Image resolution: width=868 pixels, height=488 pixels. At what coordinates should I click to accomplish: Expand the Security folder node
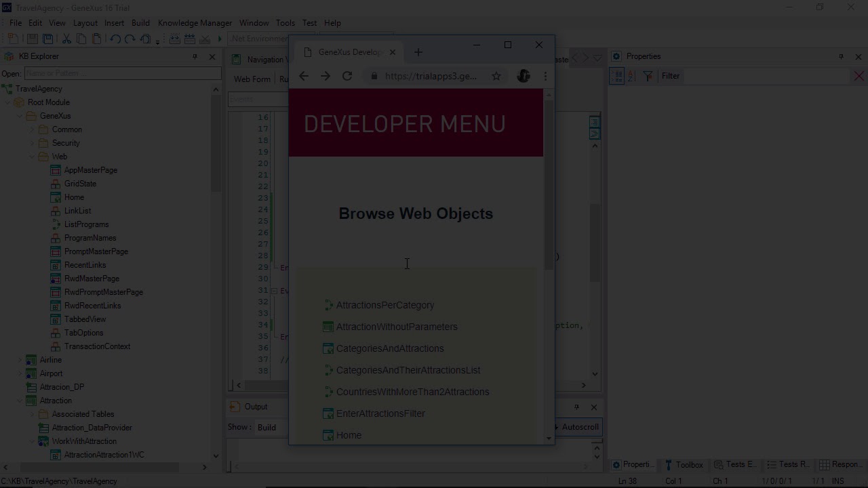click(x=32, y=143)
